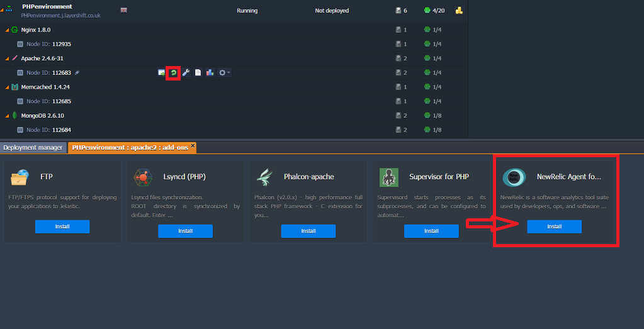Select MongoDB 2.6.10 row label
The image size is (644, 329).
coord(42,115)
